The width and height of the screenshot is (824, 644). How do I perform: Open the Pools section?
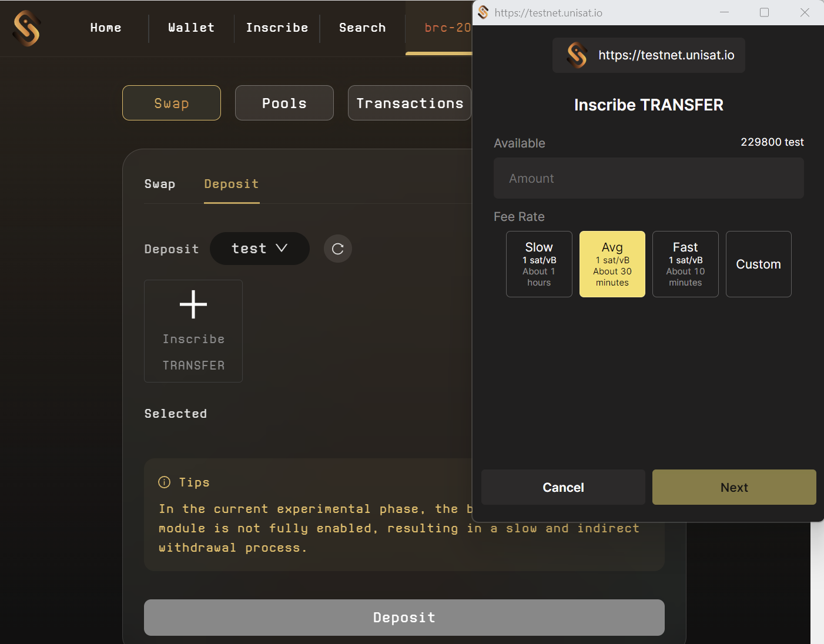point(284,103)
